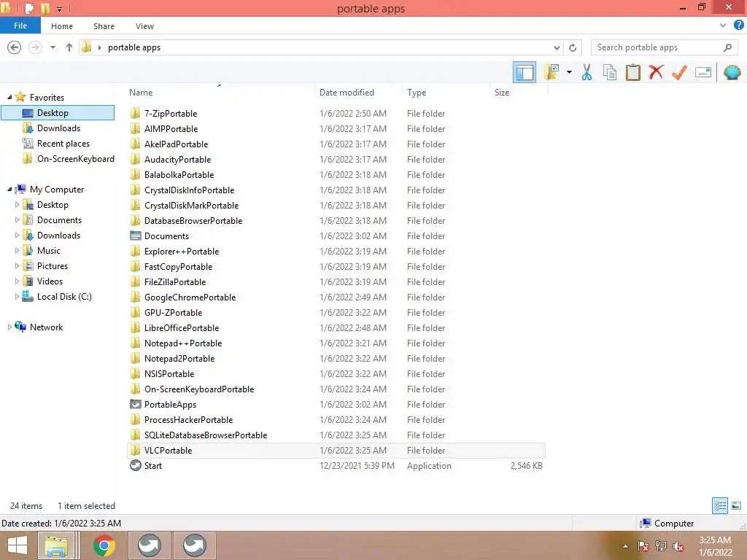The height and width of the screenshot is (560, 747).
Task: Click the Paste clipboard toolbar icon
Action: click(632, 72)
